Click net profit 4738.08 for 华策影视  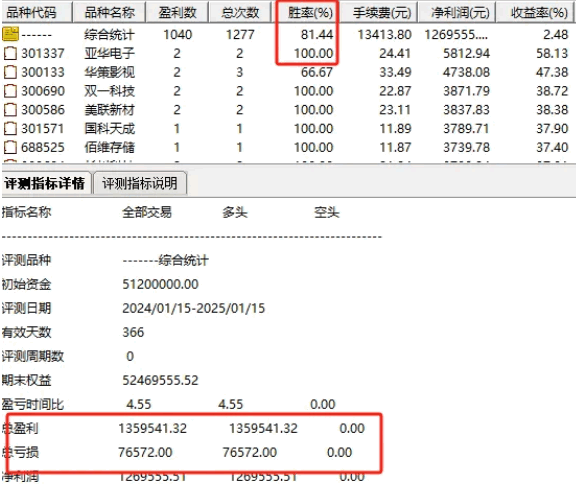[466, 72]
